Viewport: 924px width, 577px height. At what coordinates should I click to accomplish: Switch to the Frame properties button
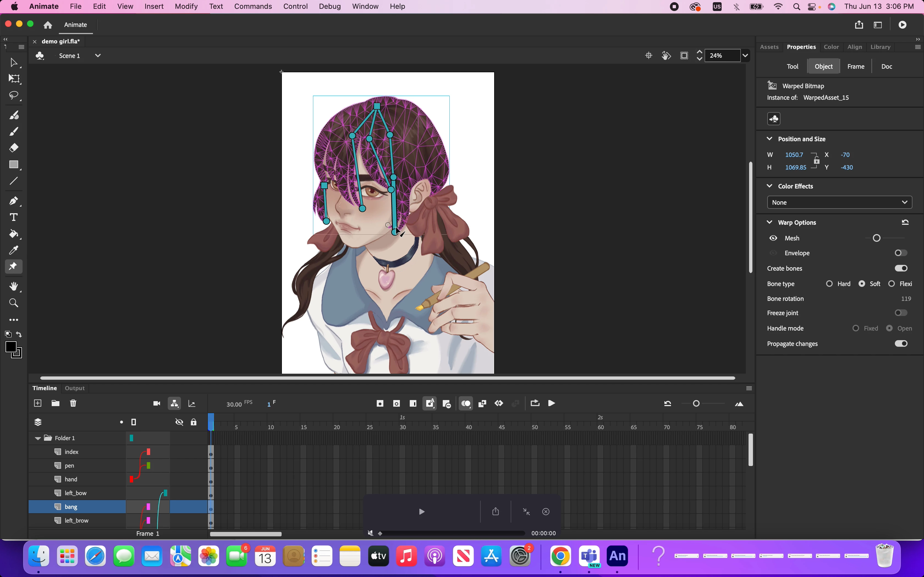tap(856, 66)
